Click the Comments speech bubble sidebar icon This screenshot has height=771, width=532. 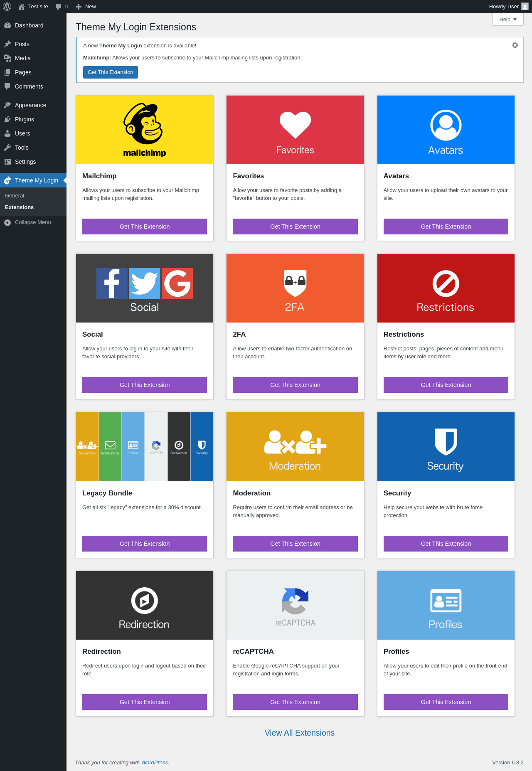point(7,86)
